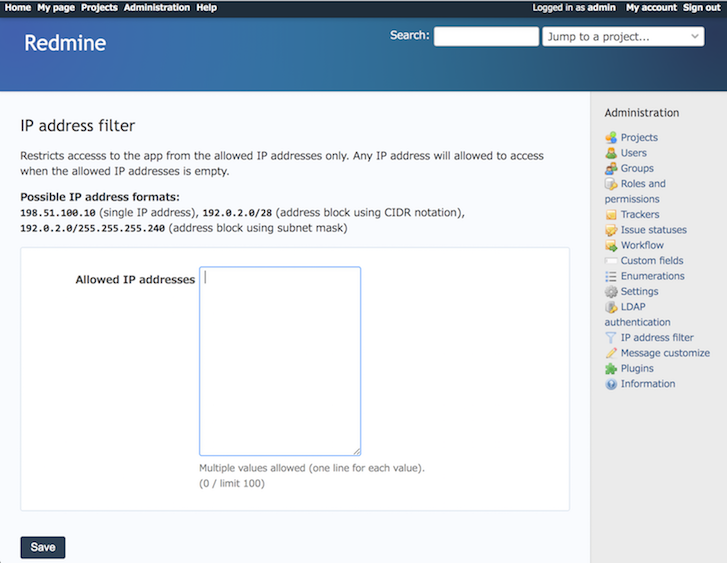Click the Workflow icon in sidebar
The width and height of the screenshot is (727, 563).
tap(611, 246)
